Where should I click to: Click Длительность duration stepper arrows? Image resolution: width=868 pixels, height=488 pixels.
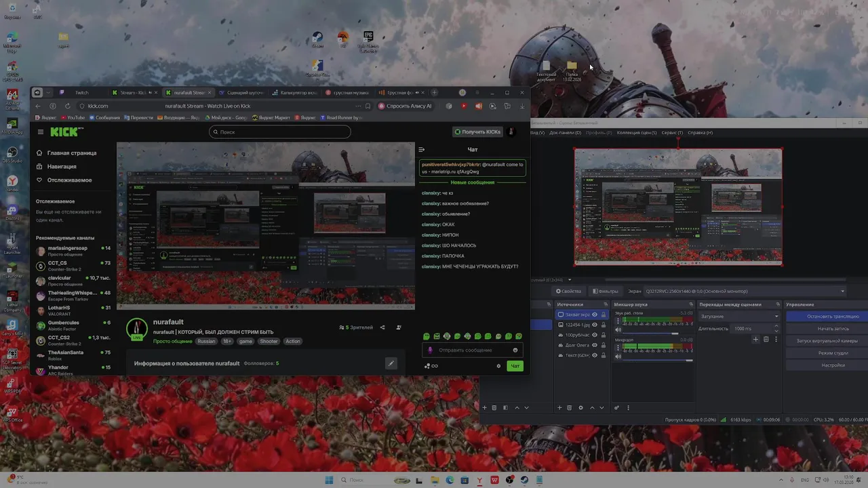(x=776, y=328)
